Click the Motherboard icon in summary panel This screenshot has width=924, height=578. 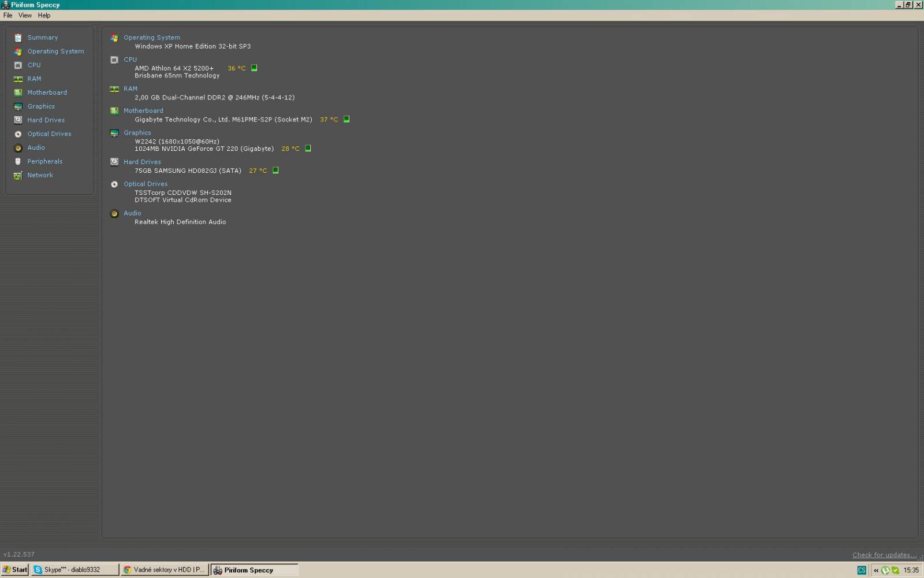pyautogui.click(x=114, y=111)
